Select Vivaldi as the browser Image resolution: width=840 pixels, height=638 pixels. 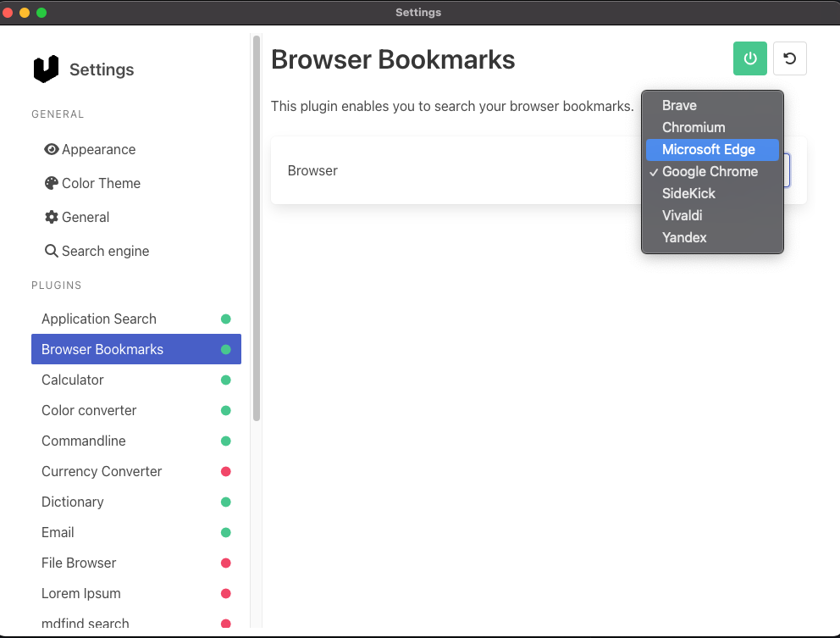coord(712,215)
